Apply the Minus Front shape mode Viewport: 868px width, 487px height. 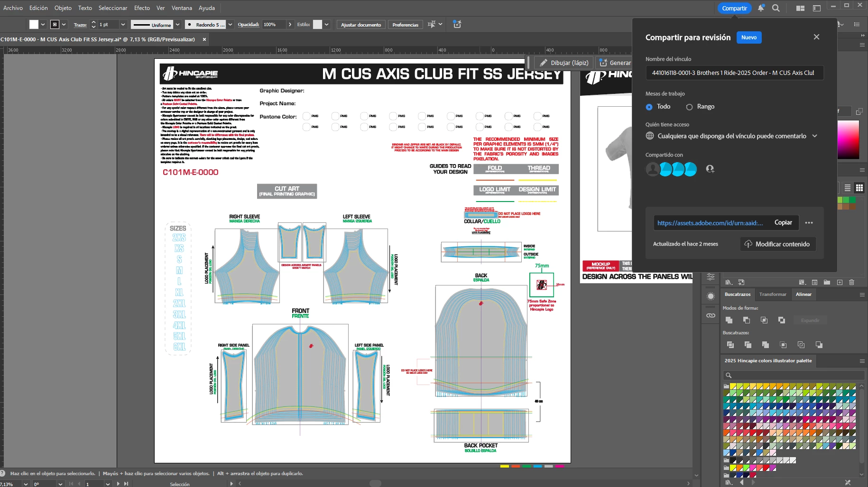[x=747, y=320]
